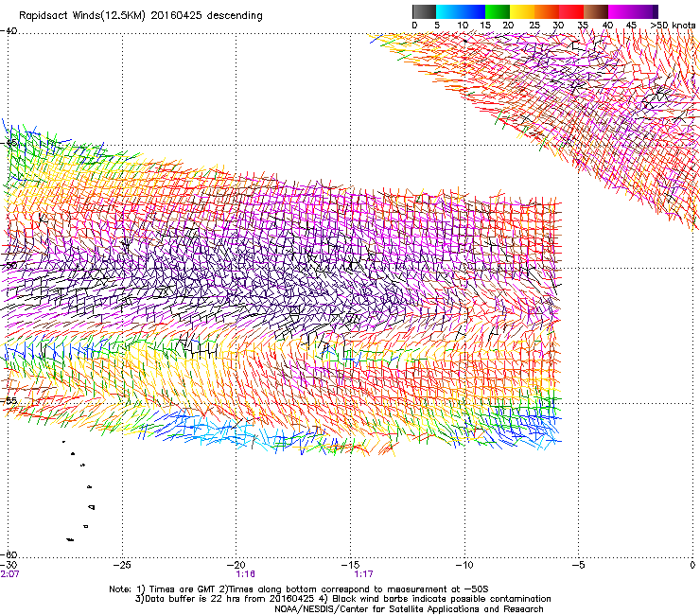Click the "-5" longitude axis label
Viewport: 700px width, 615px height.
(578, 565)
